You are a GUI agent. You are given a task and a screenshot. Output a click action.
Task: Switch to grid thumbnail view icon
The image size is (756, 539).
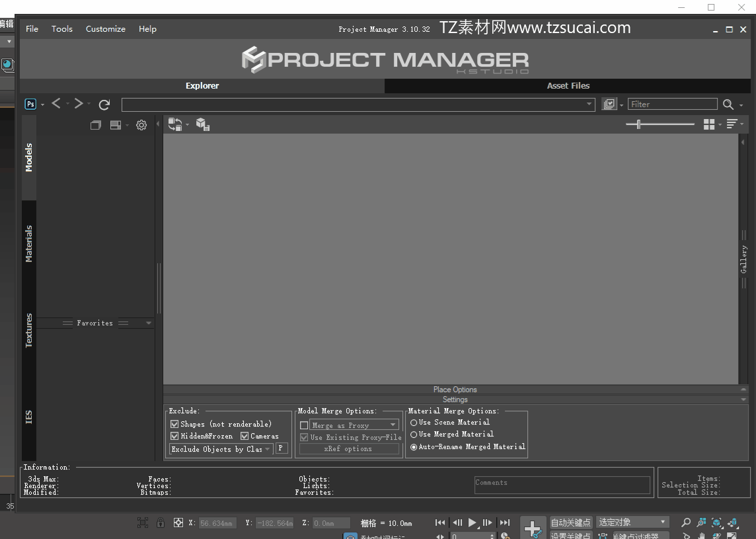(x=708, y=124)
